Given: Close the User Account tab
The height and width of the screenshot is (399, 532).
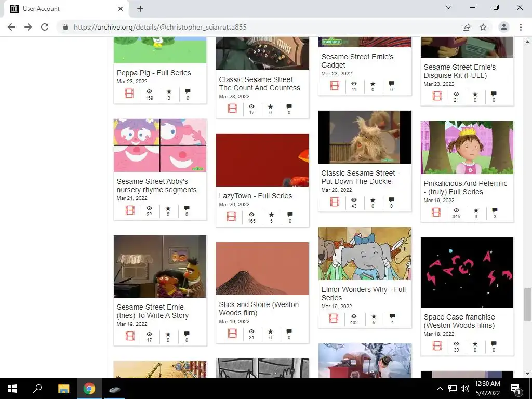Looking at the screenshot, I should coord(121,9).
